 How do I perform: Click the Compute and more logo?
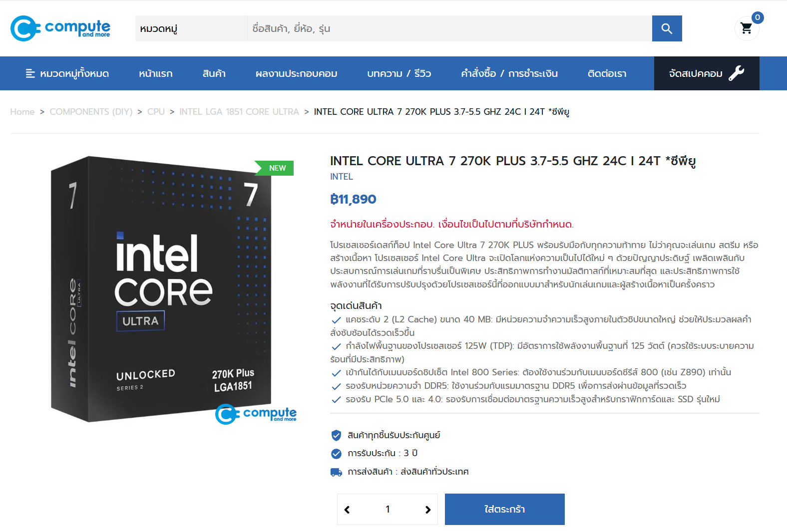[x=60, y=28]
